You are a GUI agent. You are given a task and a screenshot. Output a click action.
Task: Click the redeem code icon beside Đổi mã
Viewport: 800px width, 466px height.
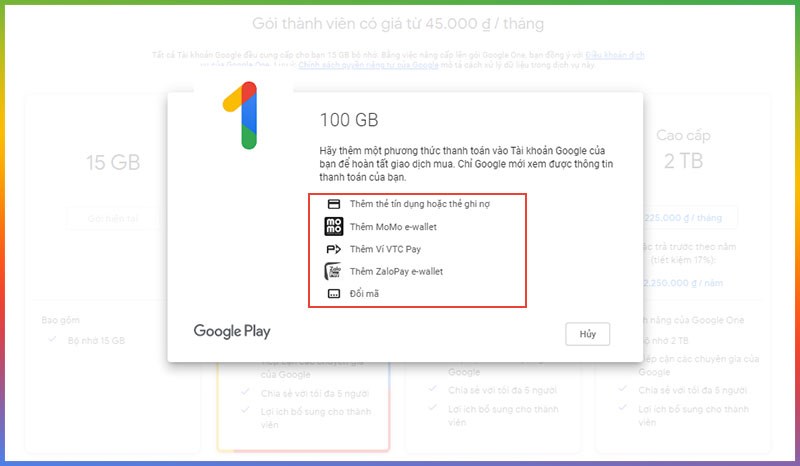pos(333,293)
